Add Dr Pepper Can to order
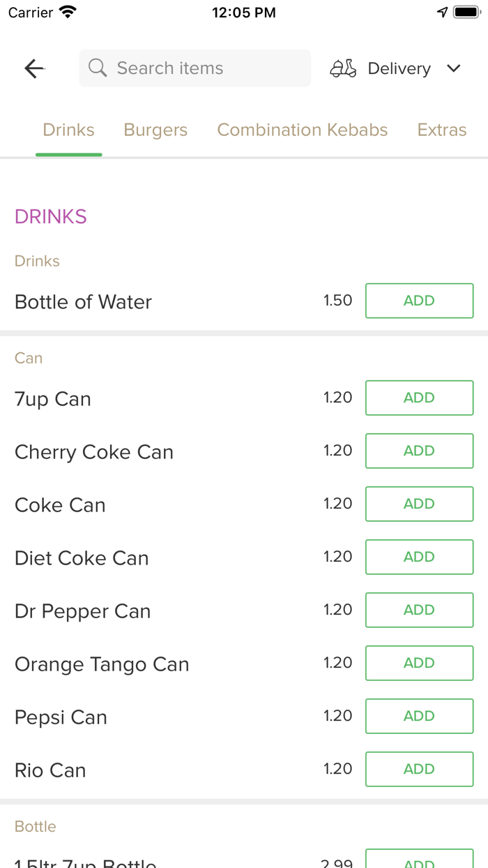488x868 pixels. coord(419,610)
